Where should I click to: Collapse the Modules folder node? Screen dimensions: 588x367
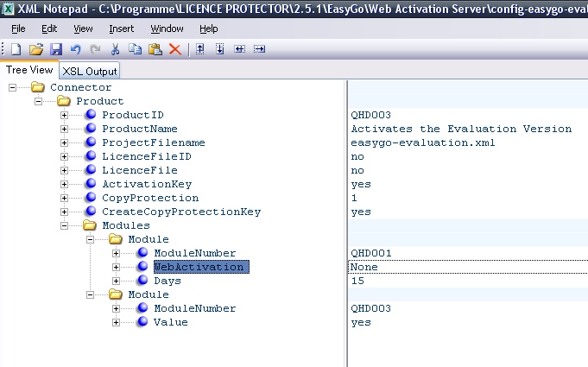click(65, 225)
